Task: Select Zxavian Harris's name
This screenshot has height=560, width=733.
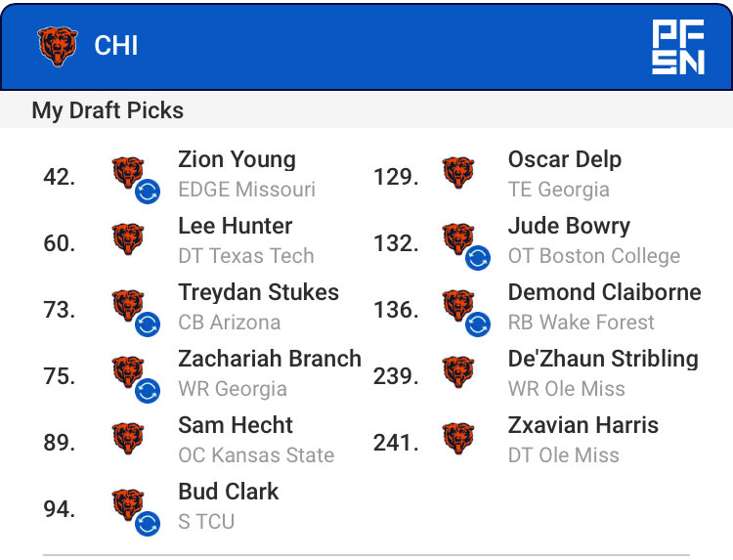Action: 583,425
